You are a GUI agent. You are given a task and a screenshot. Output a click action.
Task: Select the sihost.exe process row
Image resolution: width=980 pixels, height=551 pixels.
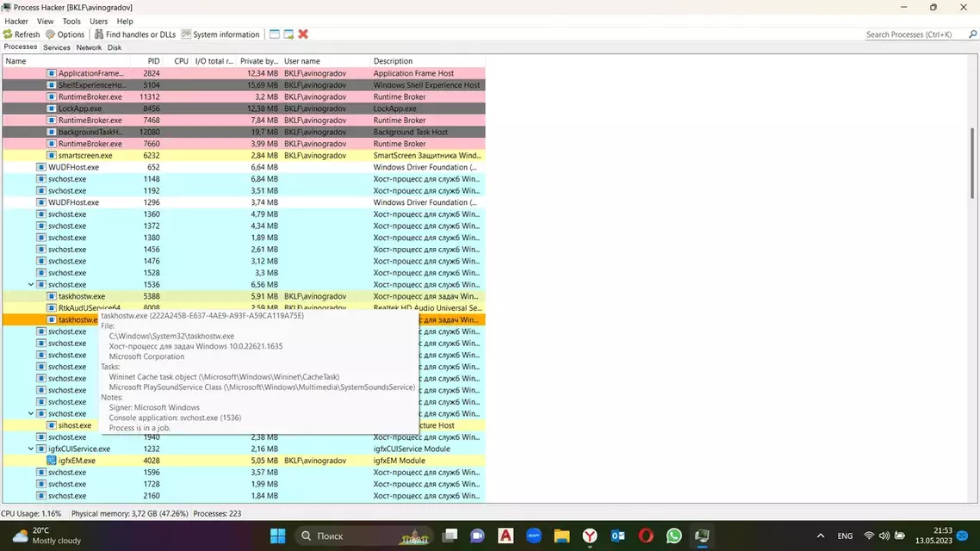(51, 425)
